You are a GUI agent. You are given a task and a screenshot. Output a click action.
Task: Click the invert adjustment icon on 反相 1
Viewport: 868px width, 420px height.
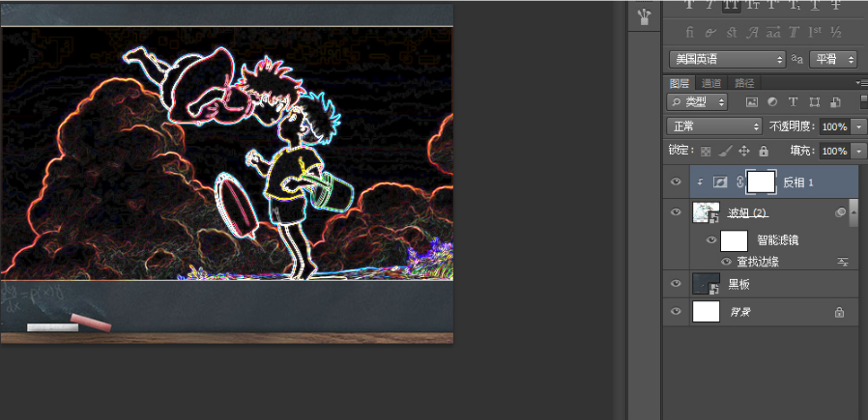(x=719, y=182)
